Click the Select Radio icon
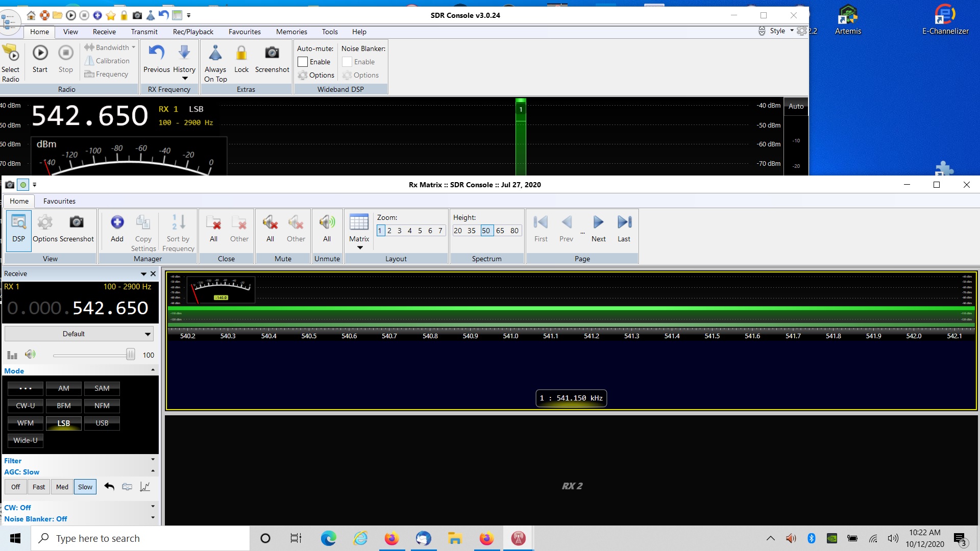Image resolution: width=980 pixels, height=551 pixels. 10,53
